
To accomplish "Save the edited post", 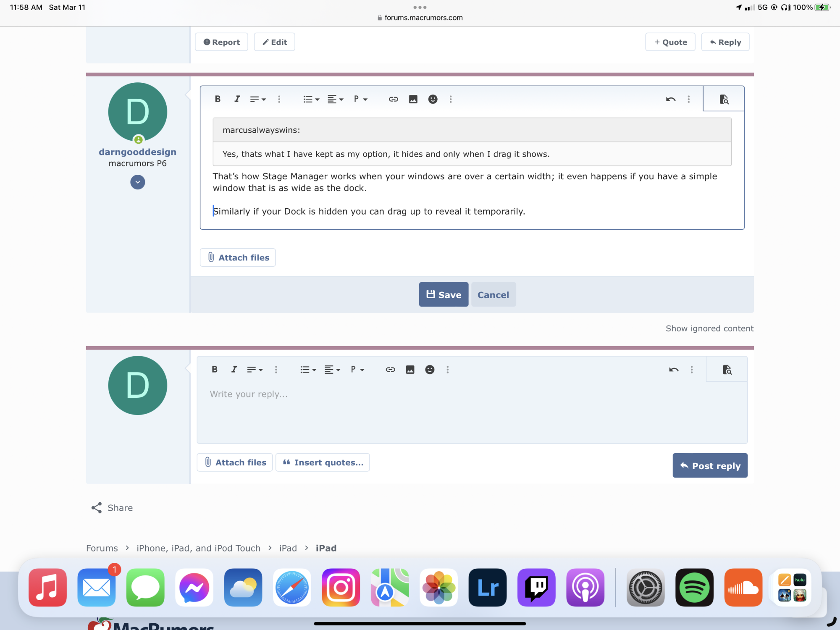I will point(444,295).
